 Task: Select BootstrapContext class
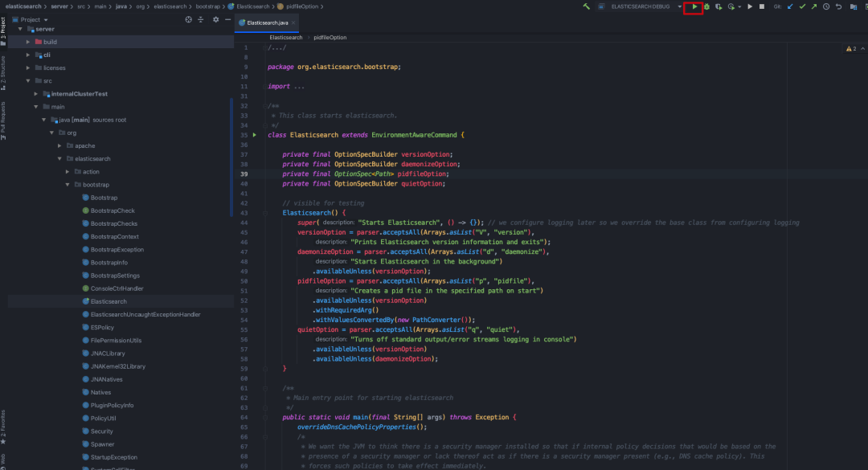click(x=115, y=237)
